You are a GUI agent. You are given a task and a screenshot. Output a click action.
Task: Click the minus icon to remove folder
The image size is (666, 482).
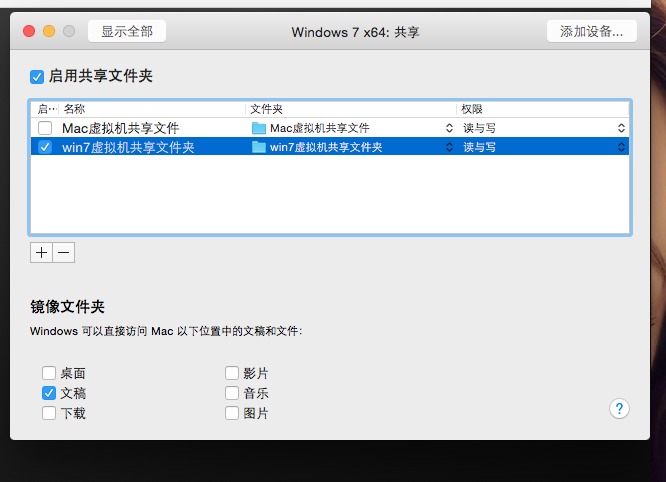[x=64, y=253]
